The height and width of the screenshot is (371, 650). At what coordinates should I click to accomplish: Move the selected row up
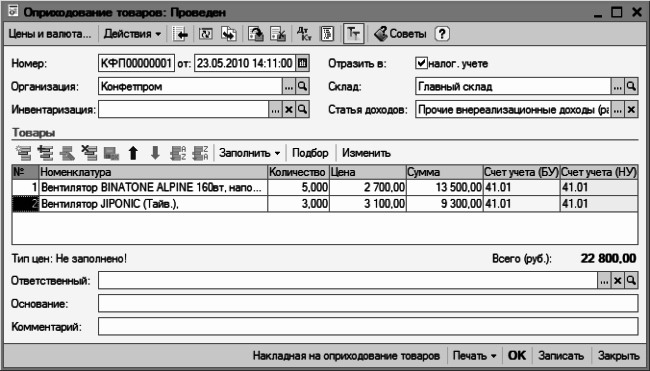click(133, 153)
